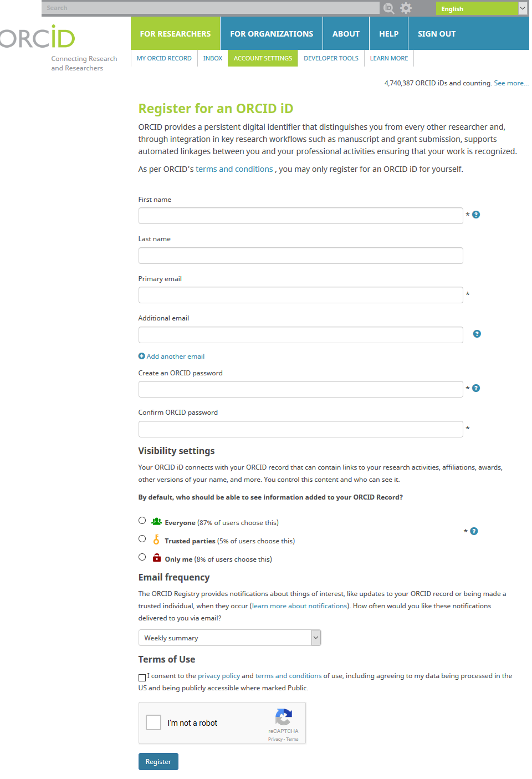
Task: Expand the Weekly summary email frequency dropdown
Action: (230, 638)
